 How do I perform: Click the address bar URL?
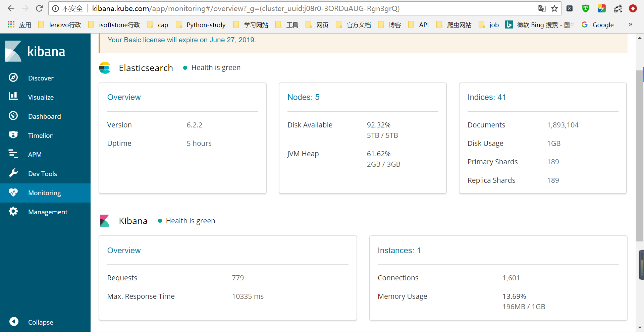[246, 8]
